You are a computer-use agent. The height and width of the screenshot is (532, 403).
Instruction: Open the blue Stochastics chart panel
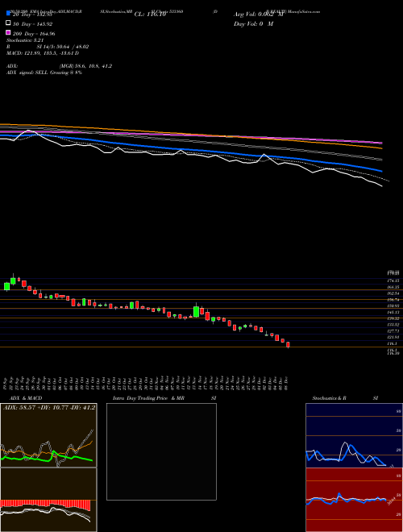pos(354,435)
